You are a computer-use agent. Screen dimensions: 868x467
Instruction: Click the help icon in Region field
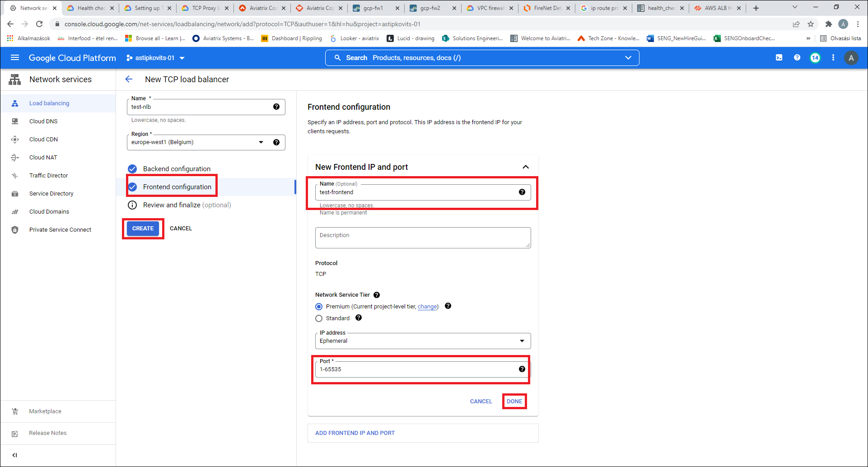(x=276, y=142)
